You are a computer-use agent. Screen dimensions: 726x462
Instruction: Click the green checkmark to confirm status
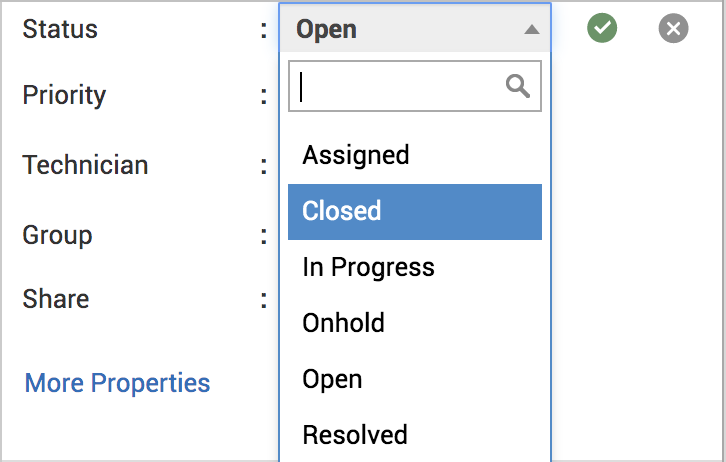[602, 29]
